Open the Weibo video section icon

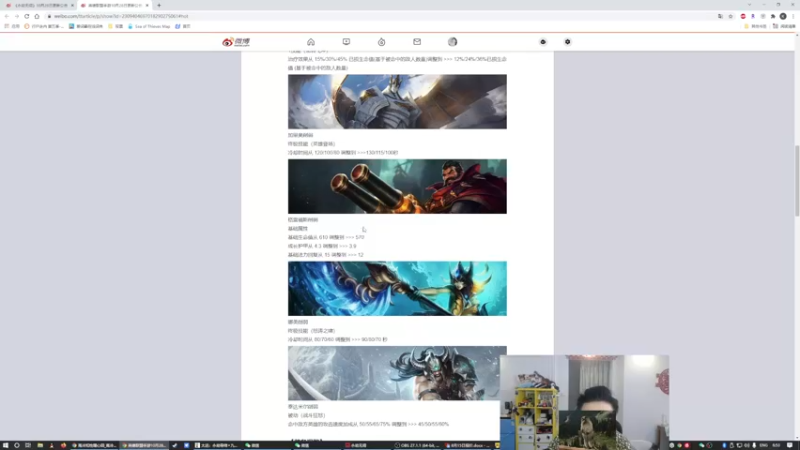346,42
